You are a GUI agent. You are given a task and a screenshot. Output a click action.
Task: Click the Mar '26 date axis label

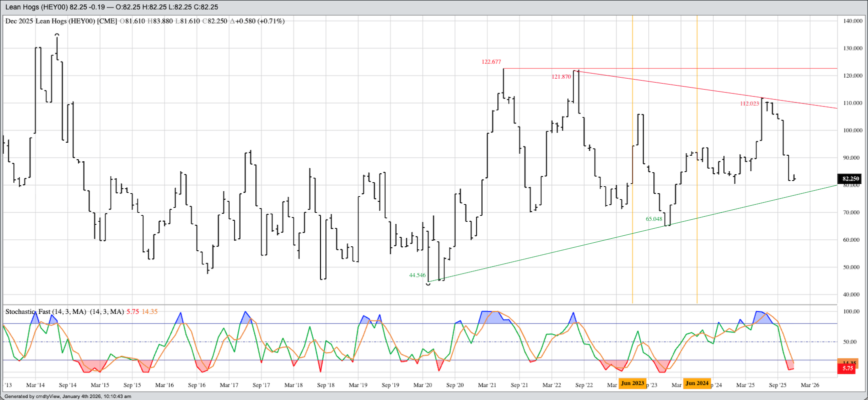pos(810,385)
